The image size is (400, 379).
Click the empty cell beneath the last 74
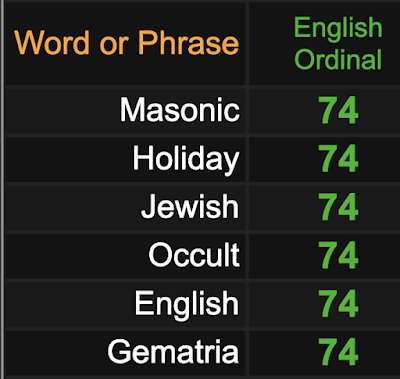click(324, 377)
